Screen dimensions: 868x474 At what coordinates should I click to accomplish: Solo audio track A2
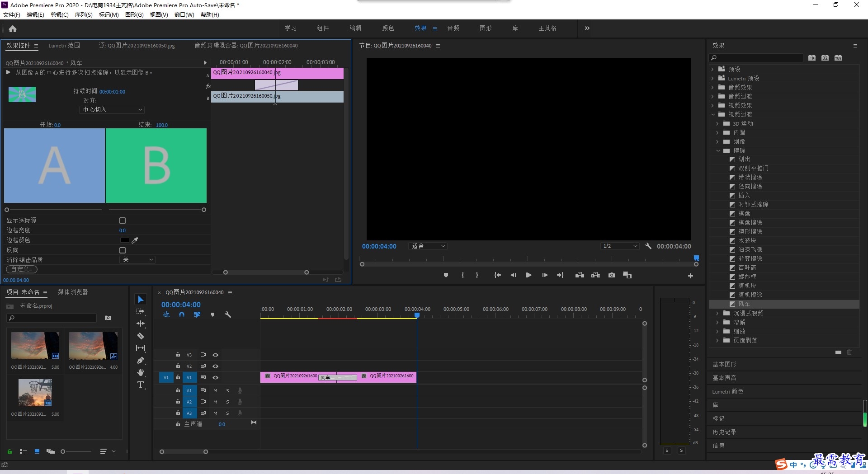227,402
